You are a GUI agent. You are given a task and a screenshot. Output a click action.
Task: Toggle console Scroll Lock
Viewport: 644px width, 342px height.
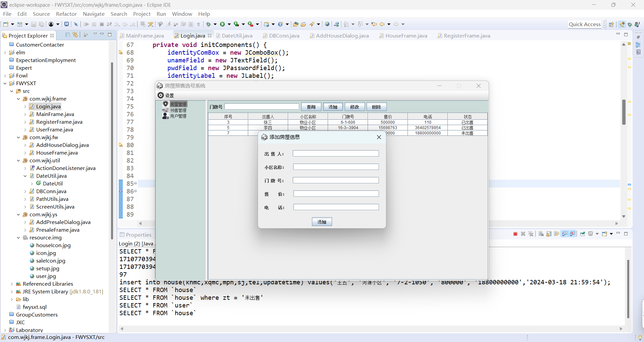549,234
